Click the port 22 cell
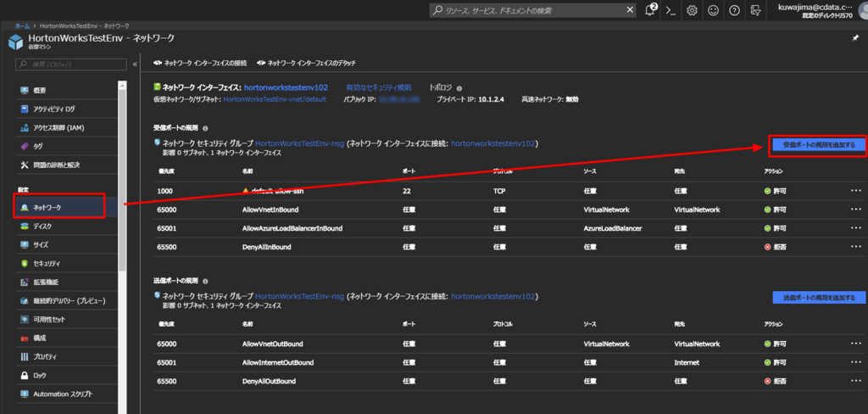The width and height of the screenshot is (868, 414). click(406, 191)
